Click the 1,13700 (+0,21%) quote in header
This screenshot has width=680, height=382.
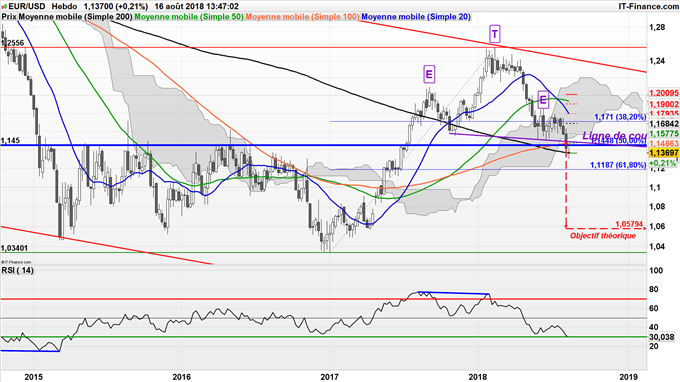(116, 7)
